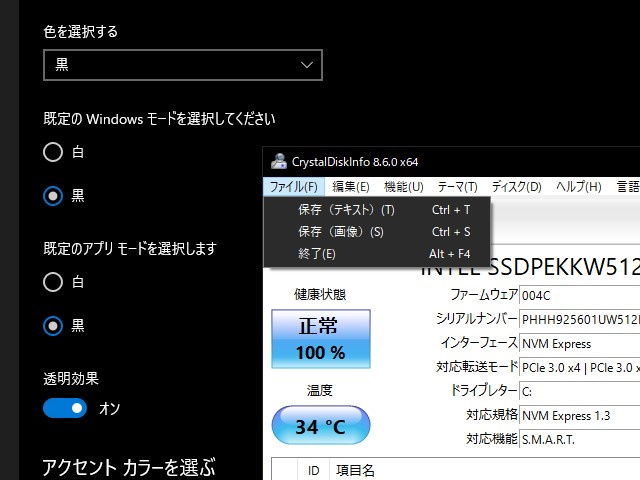Click the interface field NVM Express
Image resolution: width=640 pixels, height=480 pixels.
coord(580,344)
